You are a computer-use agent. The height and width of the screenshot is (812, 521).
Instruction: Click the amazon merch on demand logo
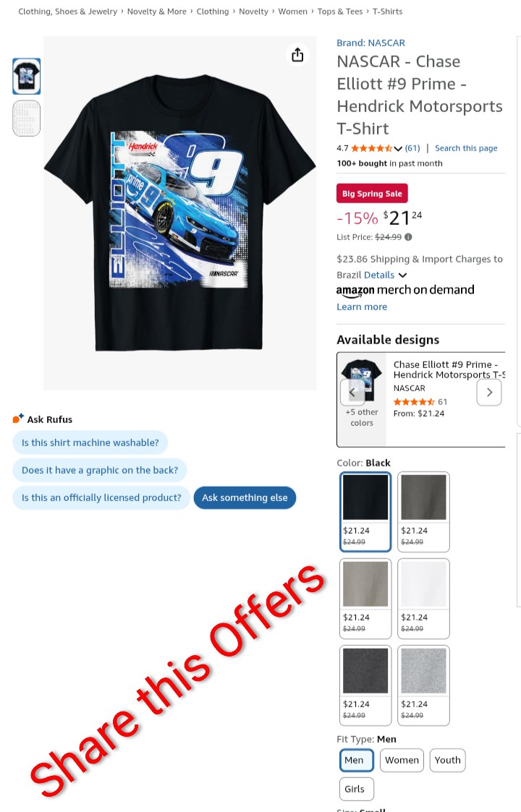click(x=405, y=291)
